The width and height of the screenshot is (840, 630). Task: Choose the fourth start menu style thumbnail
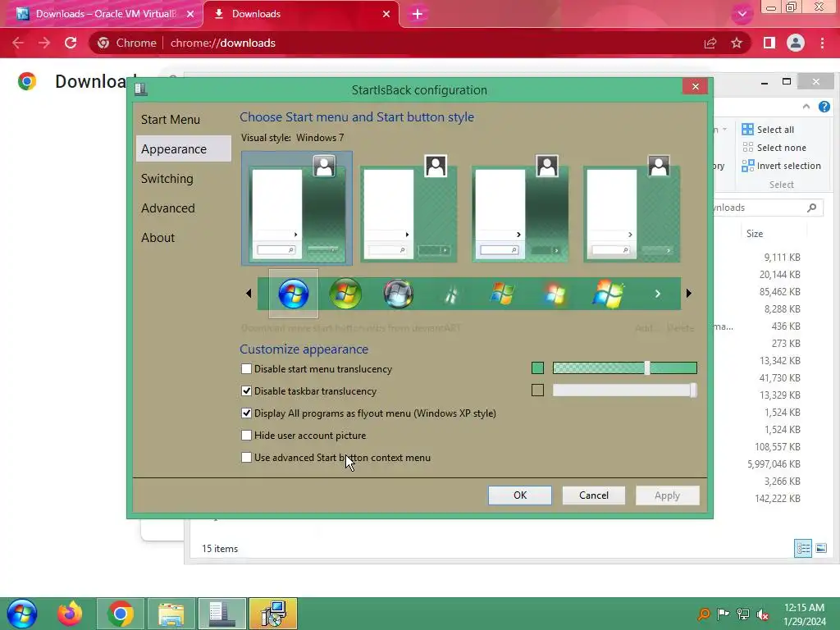pyautogui.click(x=631, y=208)
